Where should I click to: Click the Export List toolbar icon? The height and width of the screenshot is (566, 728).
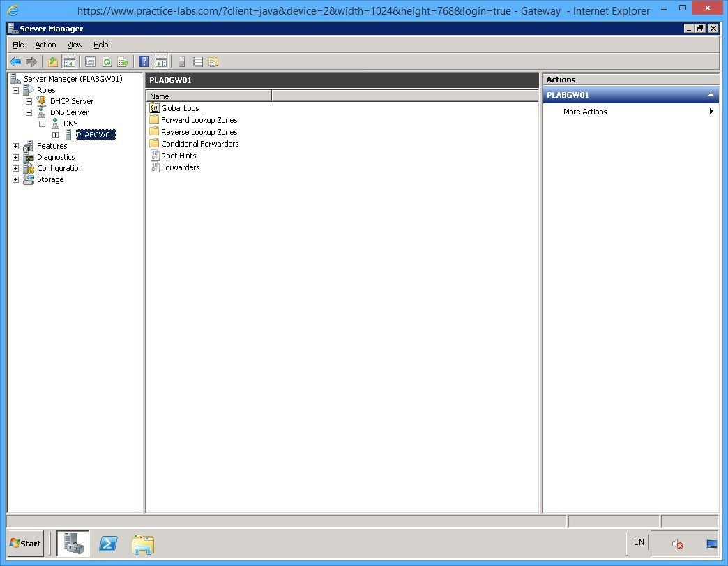coord(123,61)
